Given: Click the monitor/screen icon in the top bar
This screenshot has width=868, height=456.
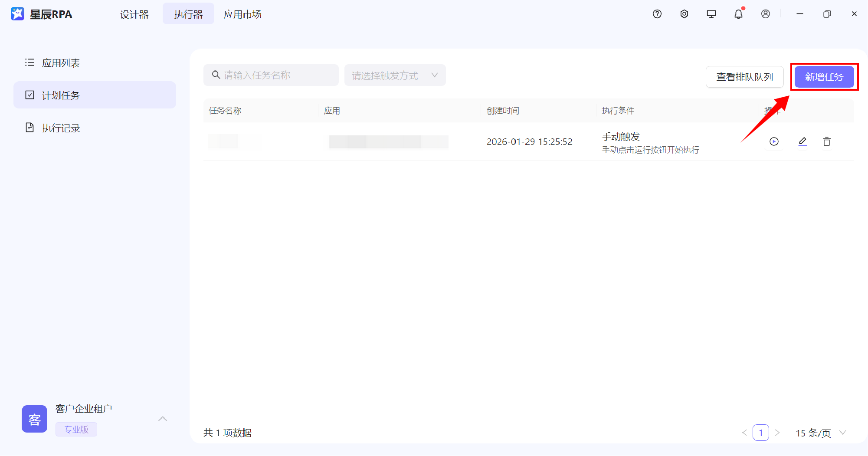Looking at the screenshot, I should [711, 13].
